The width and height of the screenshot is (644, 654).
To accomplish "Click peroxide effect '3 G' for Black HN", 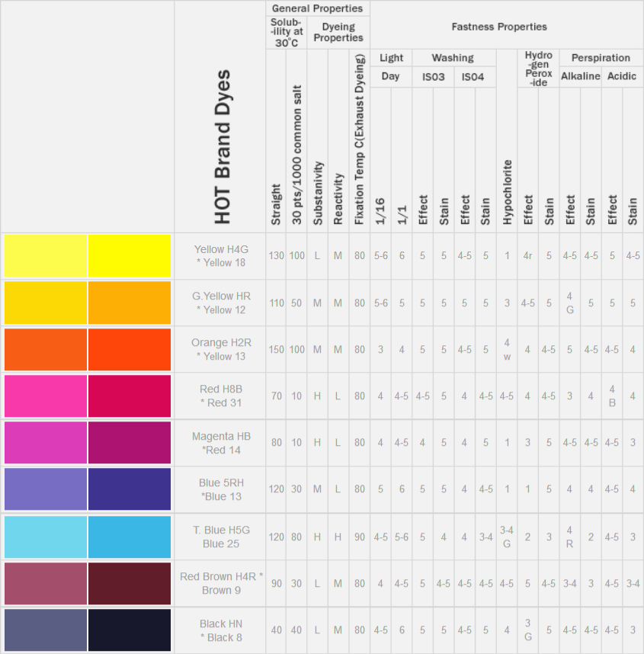I will pyautogui.click(x=527, y=630).
